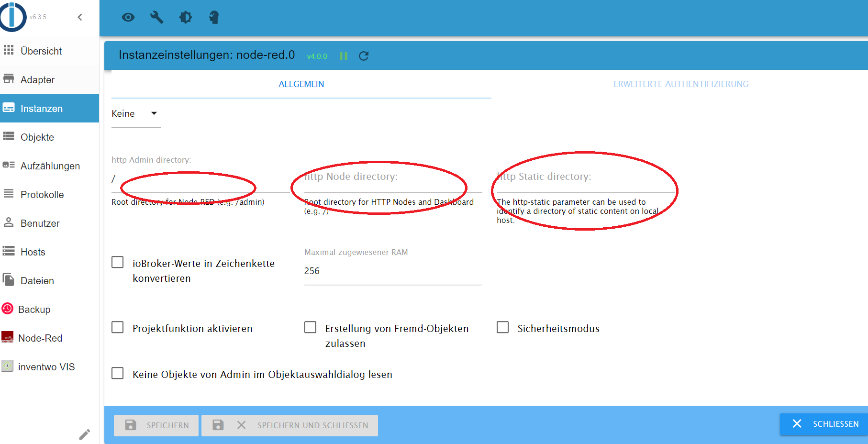
Task: Pause the node-red.0 instance
Action: coord(344,56)
